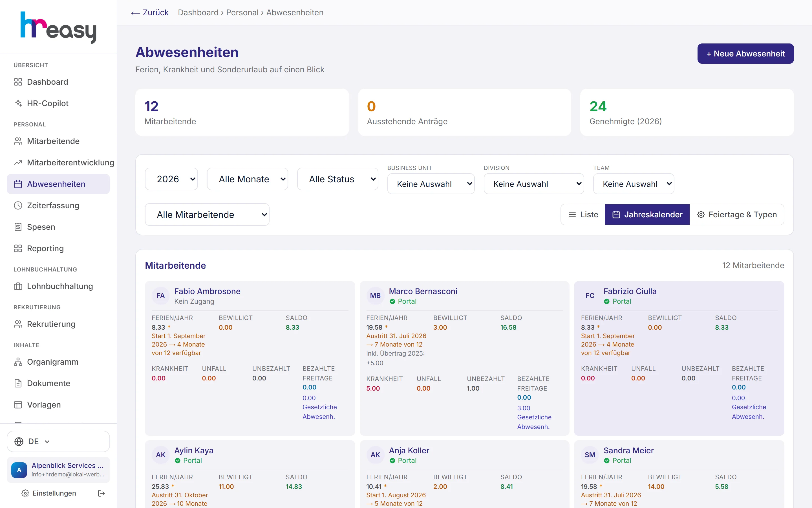812x508 pixels.
Task: Click the Vorlagen layout icon
Action: coord(18,405)
